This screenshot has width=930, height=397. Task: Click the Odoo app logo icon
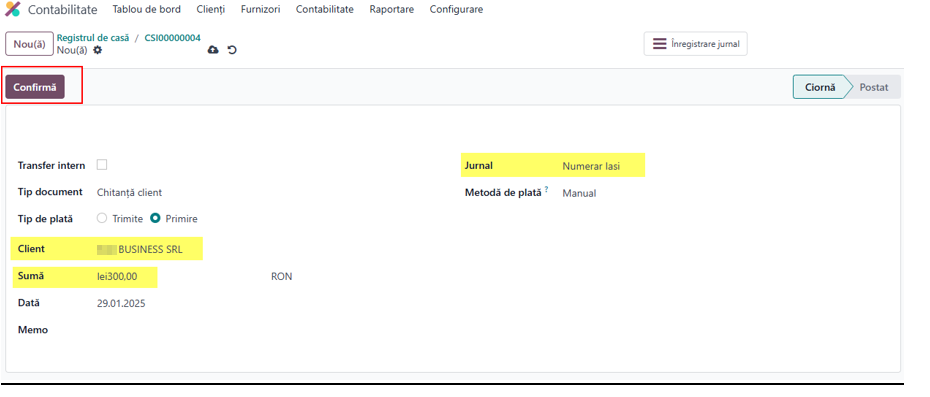[x=12, y=9]
